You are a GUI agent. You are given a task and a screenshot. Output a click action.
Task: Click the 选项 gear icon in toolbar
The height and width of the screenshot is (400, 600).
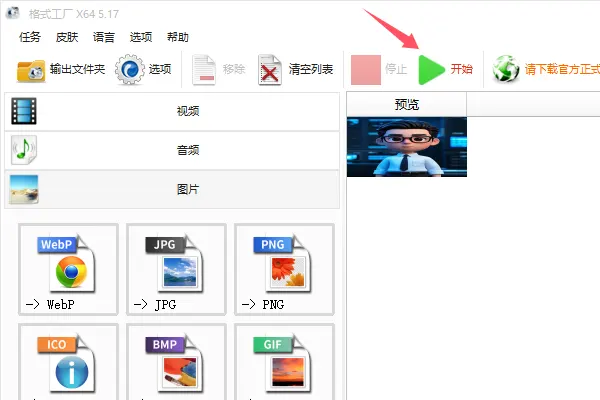coord(130,70)
